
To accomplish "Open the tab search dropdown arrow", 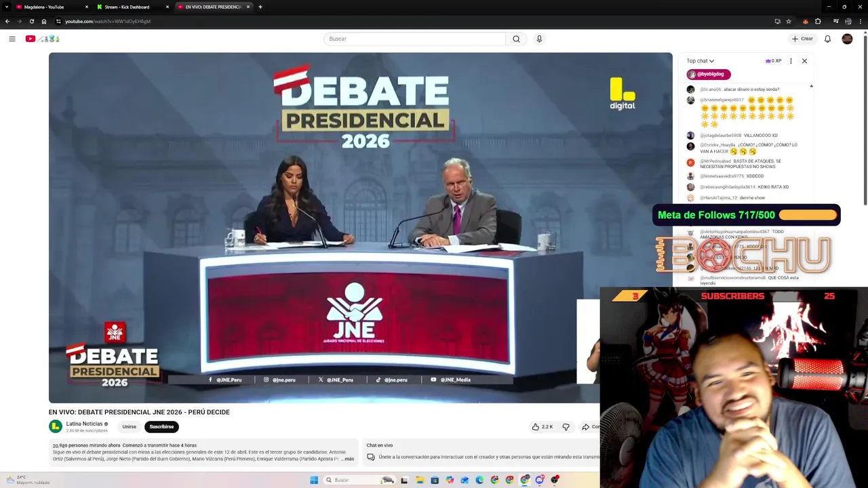I will (x=6, y=7).
